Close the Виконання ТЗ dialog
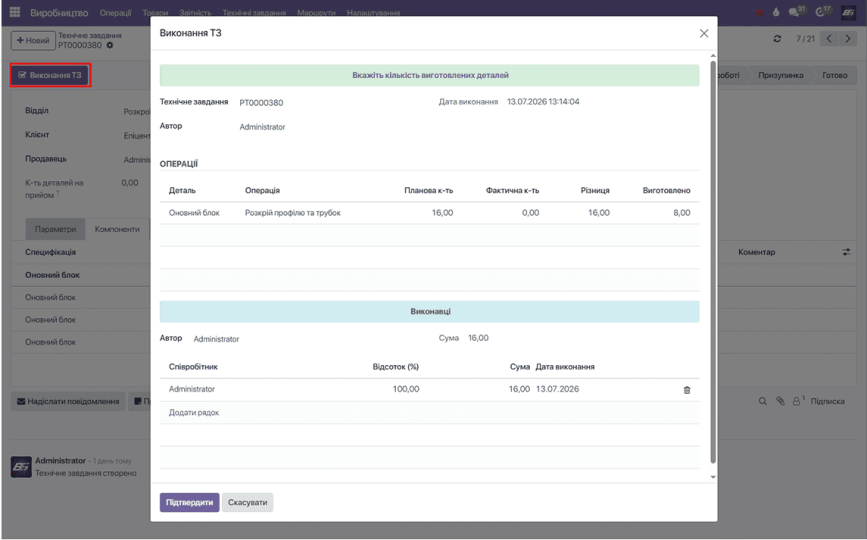This screenshot has width=867, height=540. (703, 34)
